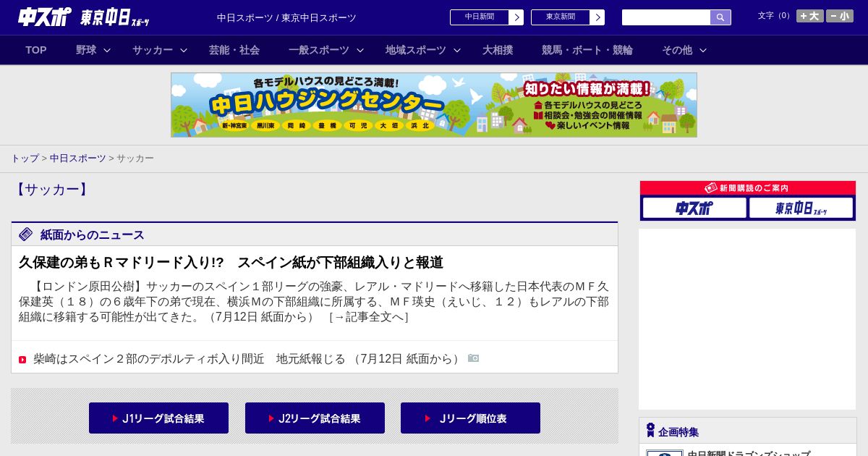
Task: Open 中日新聞ドラゴンズショップ link
Action: pos(749,453)
